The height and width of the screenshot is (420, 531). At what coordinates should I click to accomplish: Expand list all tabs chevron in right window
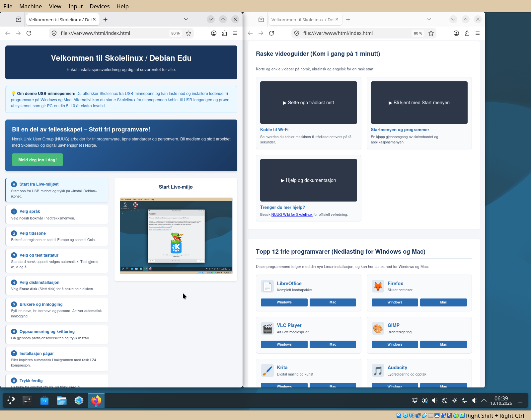[429, 19]
